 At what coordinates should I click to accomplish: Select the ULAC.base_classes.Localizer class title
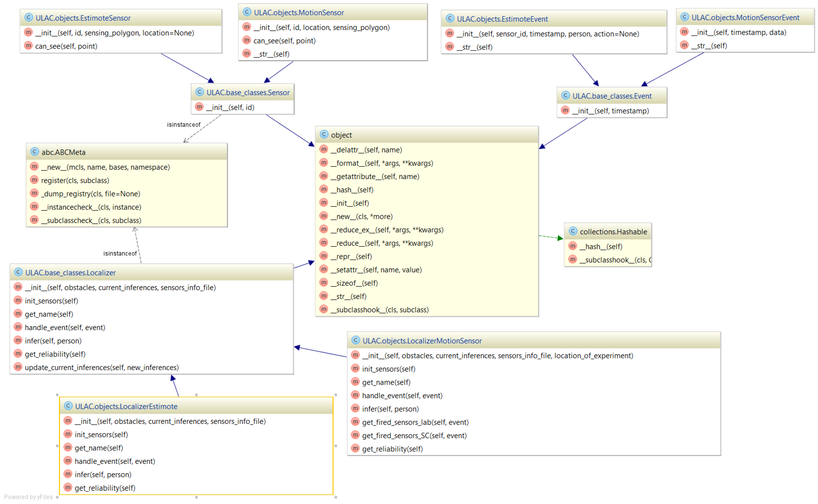point(70,273)
